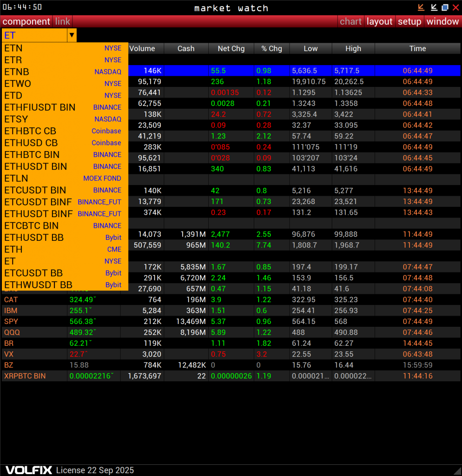Viewport: 462px width, 476px height.
Task: Select ETH CME entry
Action: 65,250
